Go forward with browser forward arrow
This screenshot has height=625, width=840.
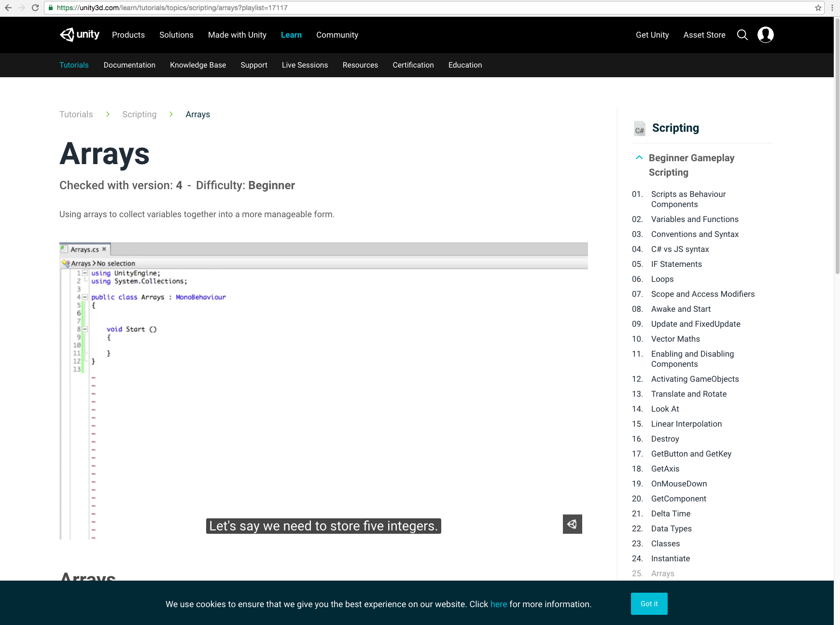click(21, 8)
